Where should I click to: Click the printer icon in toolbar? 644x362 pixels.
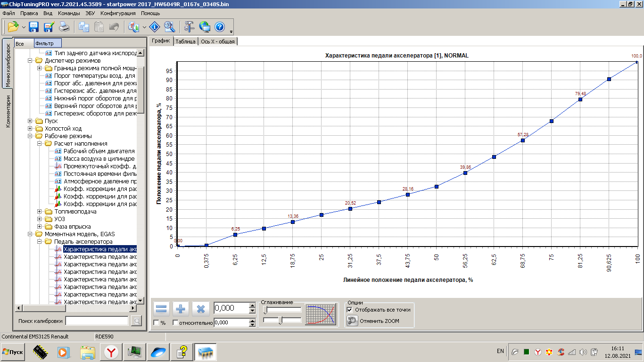[x=64, y=27]
